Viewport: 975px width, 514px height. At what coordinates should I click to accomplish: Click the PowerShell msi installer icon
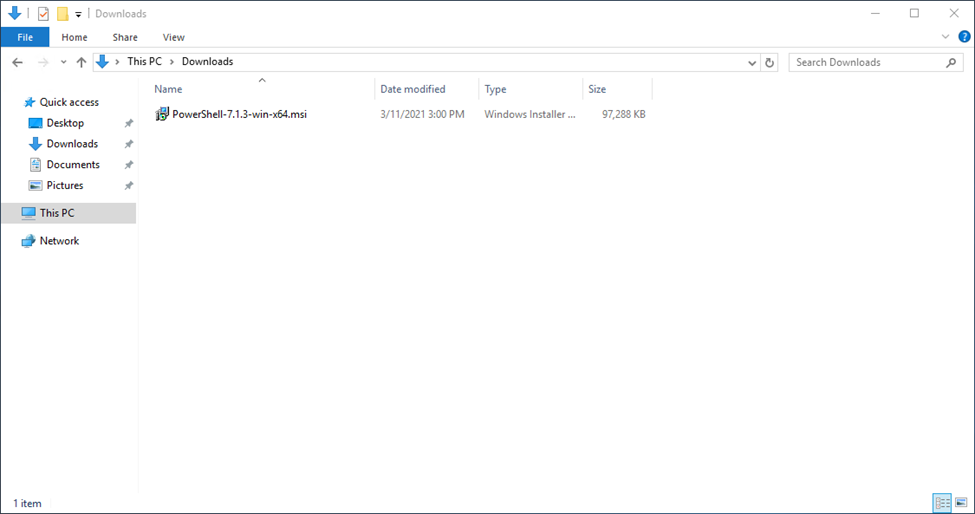(x=162, y=114)
